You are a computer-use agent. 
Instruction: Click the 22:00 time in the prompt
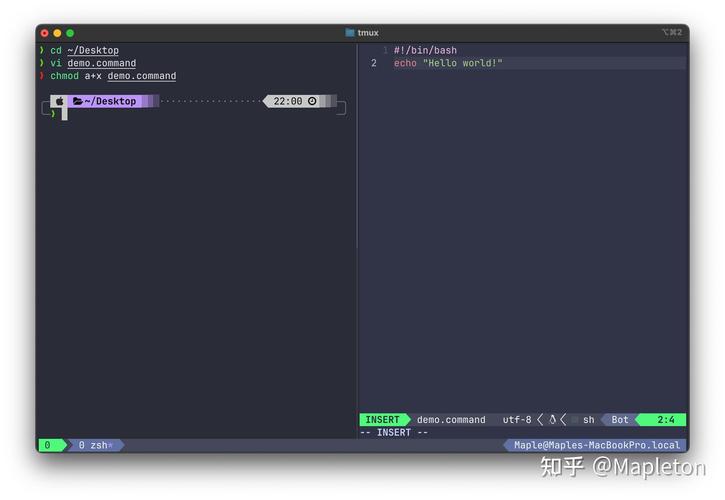tap(288, 101)
